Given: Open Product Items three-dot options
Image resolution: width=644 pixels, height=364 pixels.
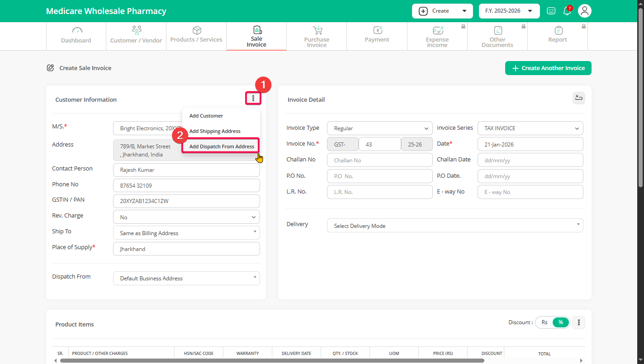Looking at the screenshot, I should coord(578,322).
